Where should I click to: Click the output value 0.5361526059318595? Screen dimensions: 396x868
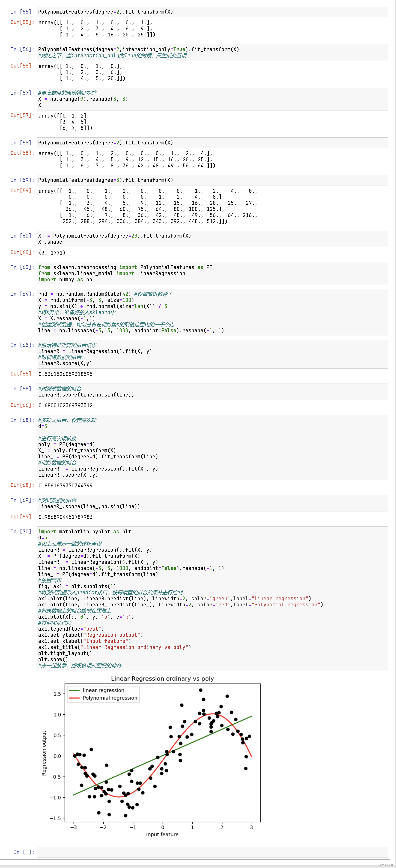[x=65, y=374]
